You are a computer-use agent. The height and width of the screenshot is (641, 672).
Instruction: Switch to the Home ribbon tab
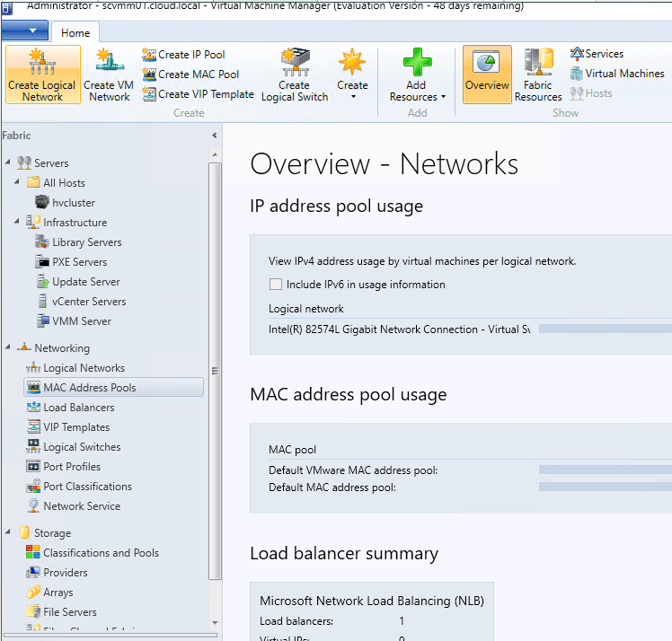(75, 32)
